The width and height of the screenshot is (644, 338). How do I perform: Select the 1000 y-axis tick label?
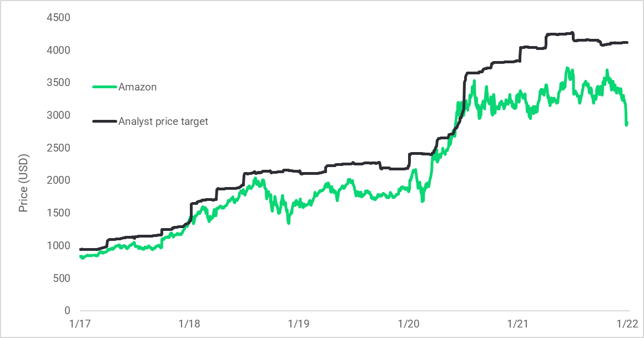(x=59, y=246)
